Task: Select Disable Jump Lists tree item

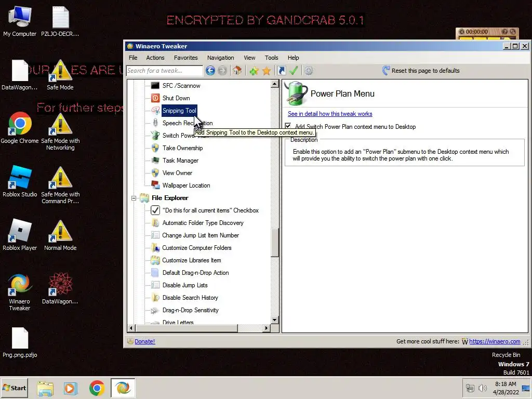Action: [x=185, y=285]
